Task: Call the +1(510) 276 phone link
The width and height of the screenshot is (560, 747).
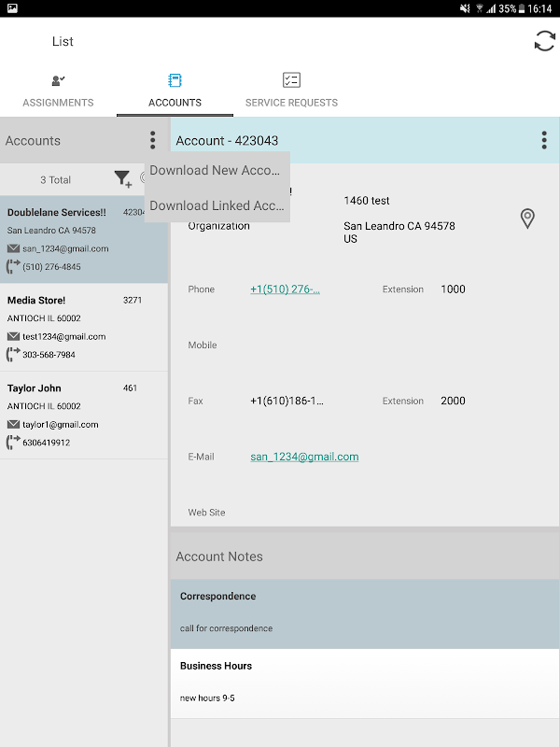Action: click(x=285, y=289)
